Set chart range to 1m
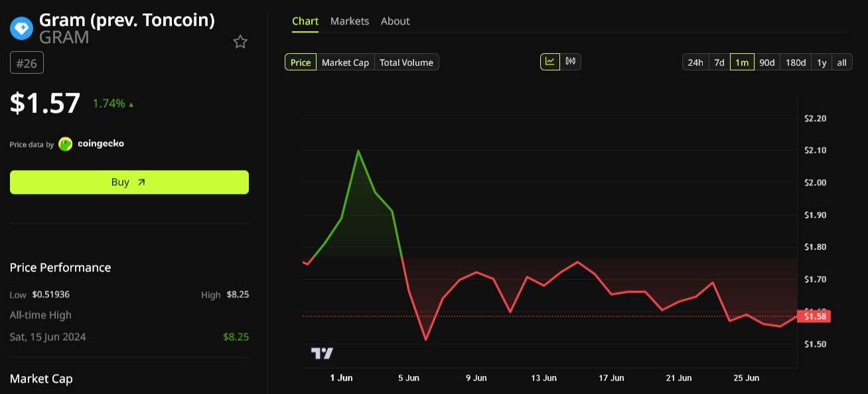Viewport: 868px width, 394px height. (742, 62)
